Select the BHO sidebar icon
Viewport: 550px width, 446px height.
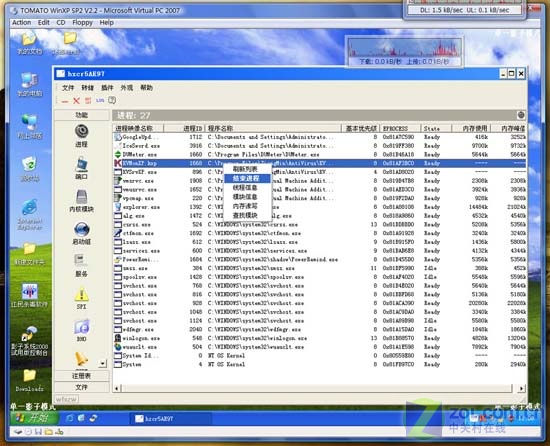[x=81, y=330]
